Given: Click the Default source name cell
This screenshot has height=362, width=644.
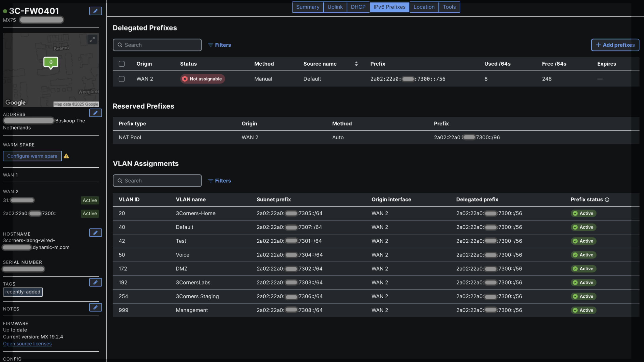Looking at the screenshot, I should pyautogui.click(x=312, y=79).
